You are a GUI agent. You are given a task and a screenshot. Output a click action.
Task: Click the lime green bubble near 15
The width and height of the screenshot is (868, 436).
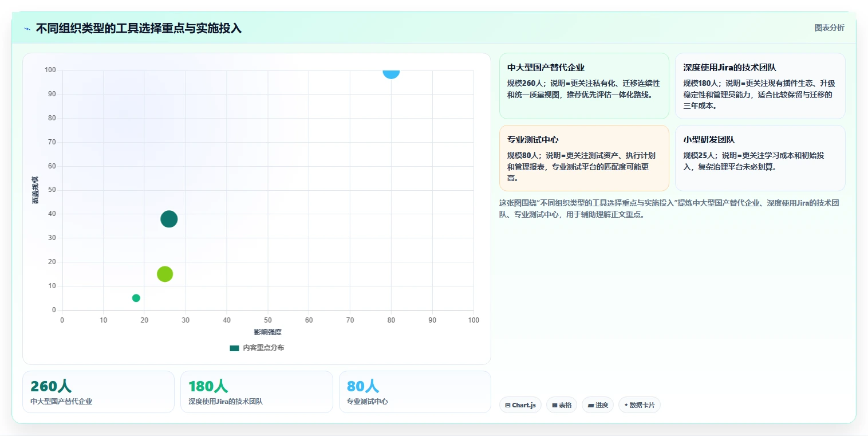pos(165,274)
